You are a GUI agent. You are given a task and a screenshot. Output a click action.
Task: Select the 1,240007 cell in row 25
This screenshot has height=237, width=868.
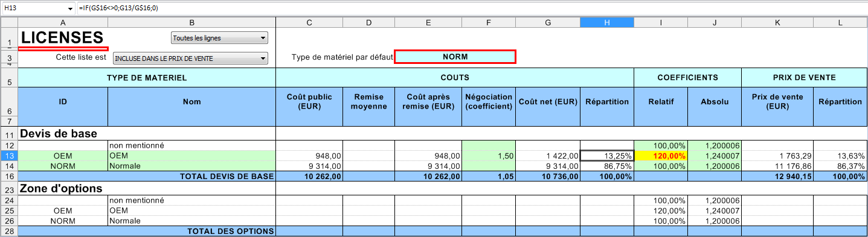click(715, 210)
